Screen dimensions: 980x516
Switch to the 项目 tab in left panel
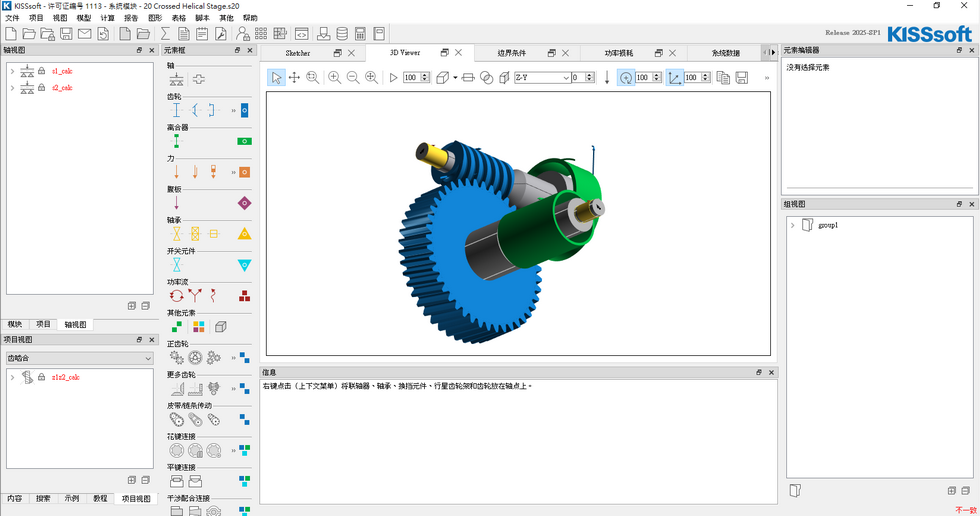43,324
